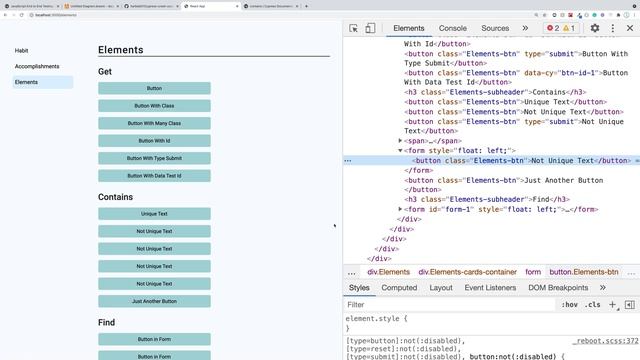The width and height of the screenshot is (640, 360).
Task: Select button.Elements-btn breadcrumb
Action: coord(584,272)
